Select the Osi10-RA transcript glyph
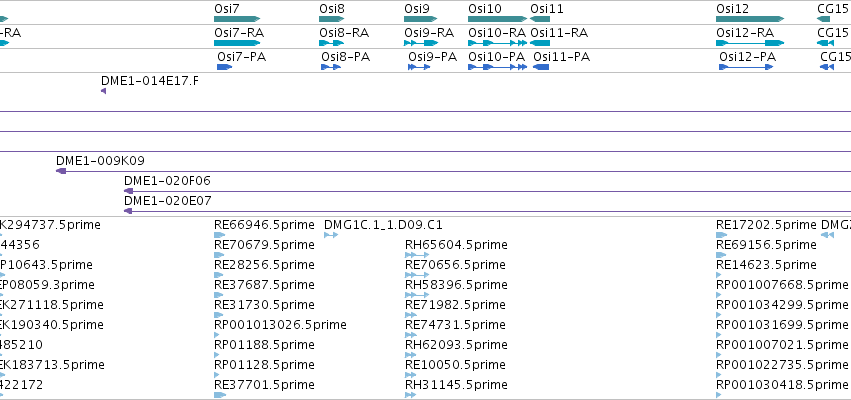The width and height of the screenshot is (851, 400). [x=498, y=43]
